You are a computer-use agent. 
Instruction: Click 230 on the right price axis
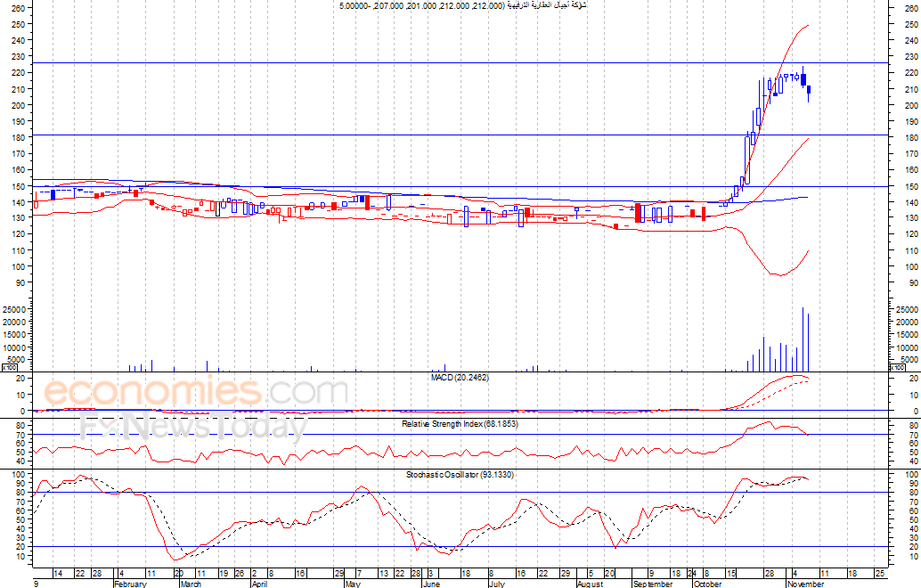pos(911,57)
